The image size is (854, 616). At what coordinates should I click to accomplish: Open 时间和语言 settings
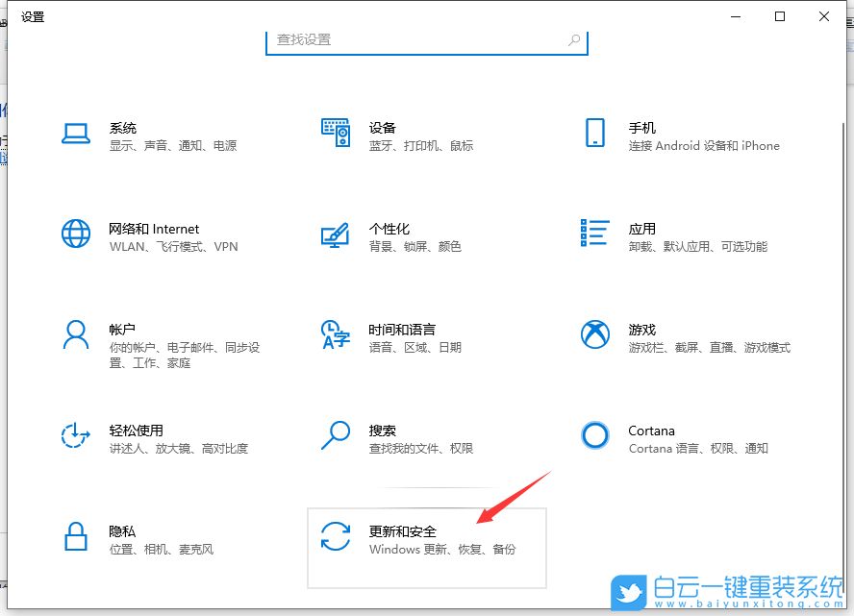[383, 336]
